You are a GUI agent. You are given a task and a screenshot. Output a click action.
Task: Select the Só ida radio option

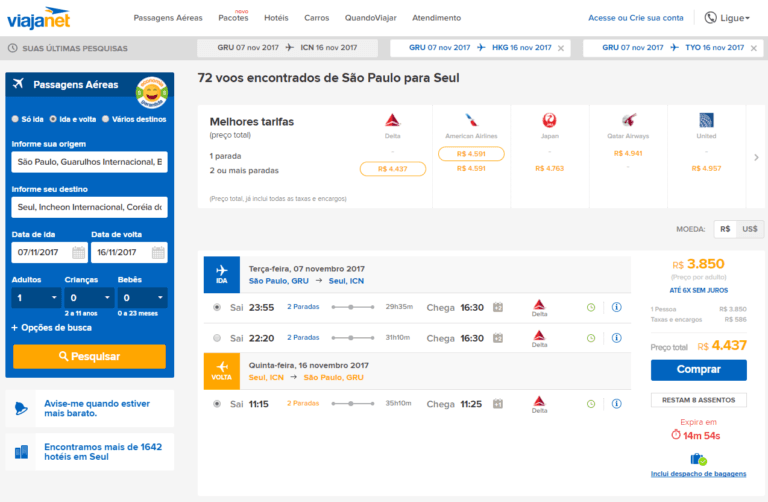tap(15, 119)
